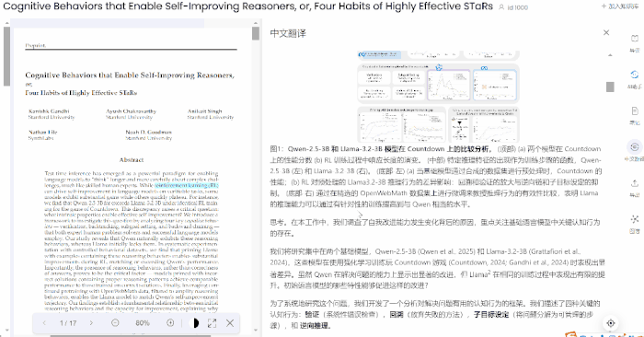Click the left pane vertical scrollbar thumb
Screen dimensions: 644x337
(6, 57)
